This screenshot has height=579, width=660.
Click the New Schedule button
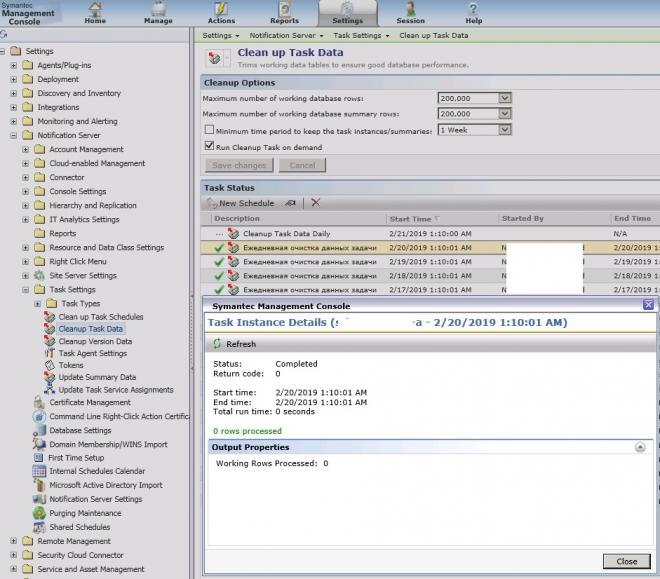coord(241,203)
